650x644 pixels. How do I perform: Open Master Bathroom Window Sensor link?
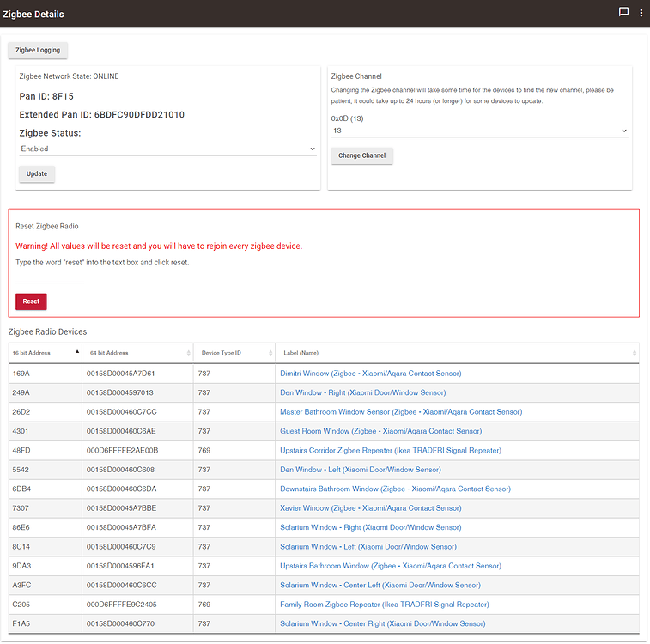pos(401,412)
